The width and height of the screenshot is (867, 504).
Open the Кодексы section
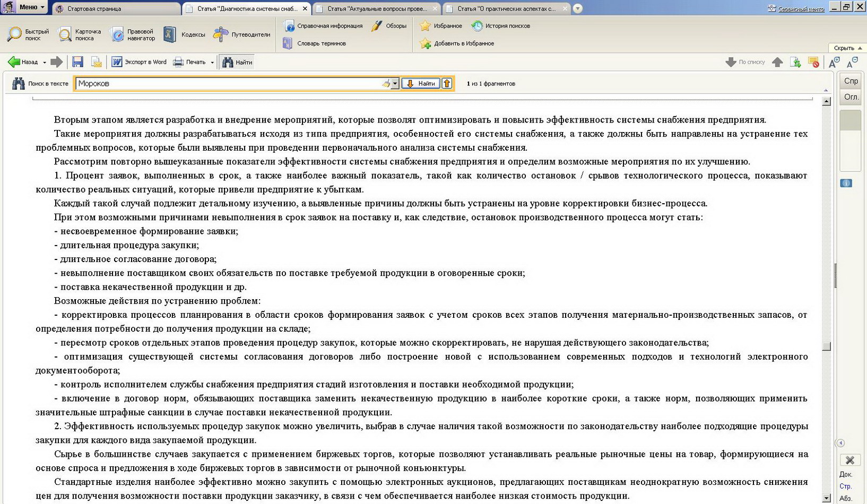[x=184, y=34]
